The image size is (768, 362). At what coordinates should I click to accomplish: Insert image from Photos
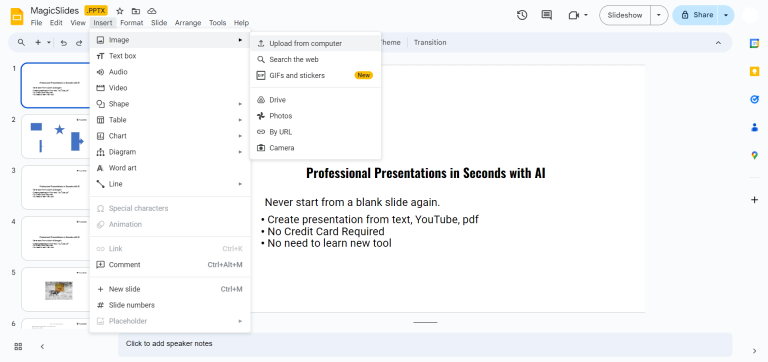pos(315,116)
